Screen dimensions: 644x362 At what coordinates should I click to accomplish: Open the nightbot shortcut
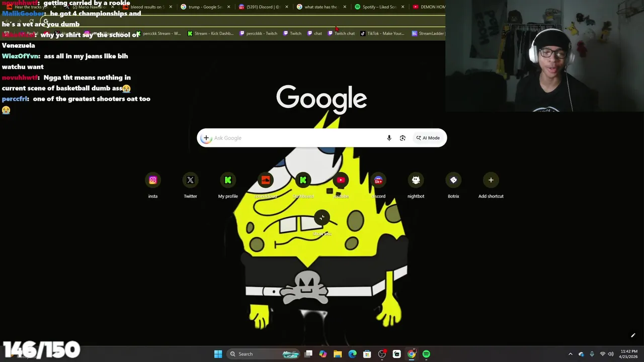[416, 186]
